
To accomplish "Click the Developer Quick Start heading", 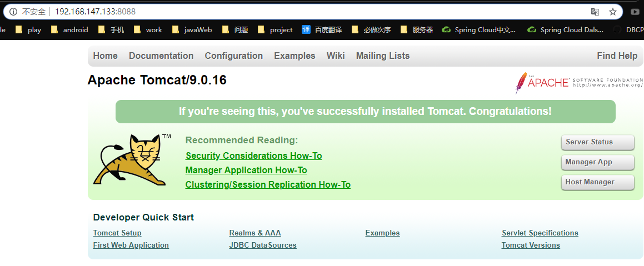I will [143, 218].
